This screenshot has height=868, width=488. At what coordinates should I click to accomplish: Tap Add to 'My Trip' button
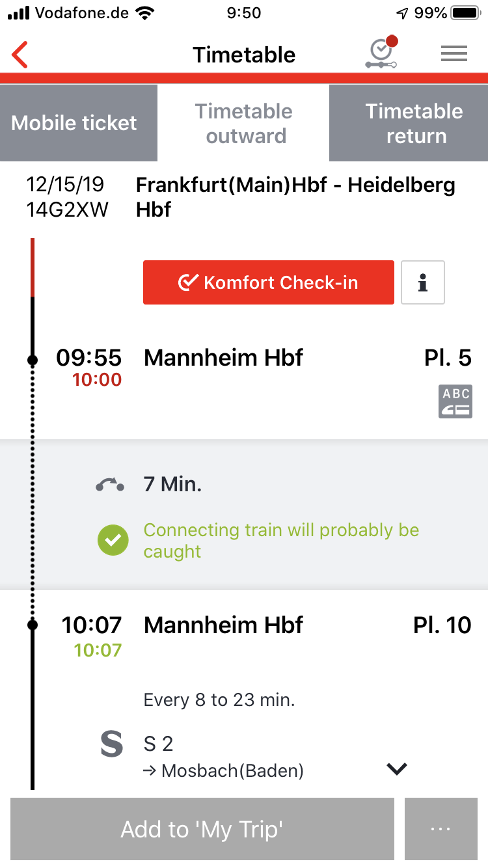click(202, 829)
